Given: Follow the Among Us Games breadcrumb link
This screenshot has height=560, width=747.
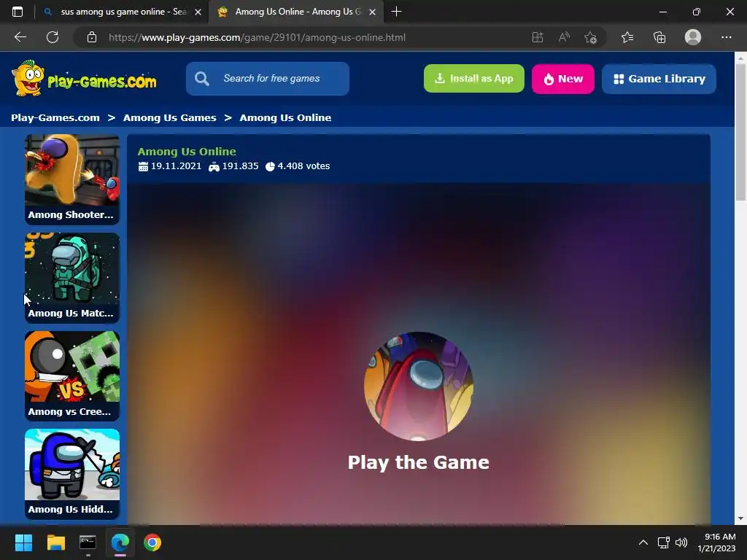Looking at the screenshot, I should point(169,117).
